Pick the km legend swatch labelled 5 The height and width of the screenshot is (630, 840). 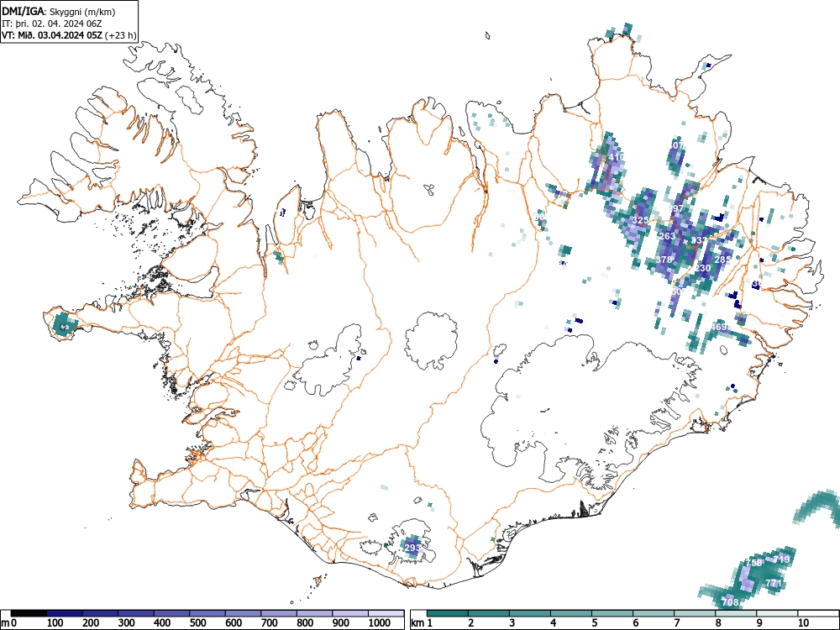pyautogui.click(x=612, y=613)
